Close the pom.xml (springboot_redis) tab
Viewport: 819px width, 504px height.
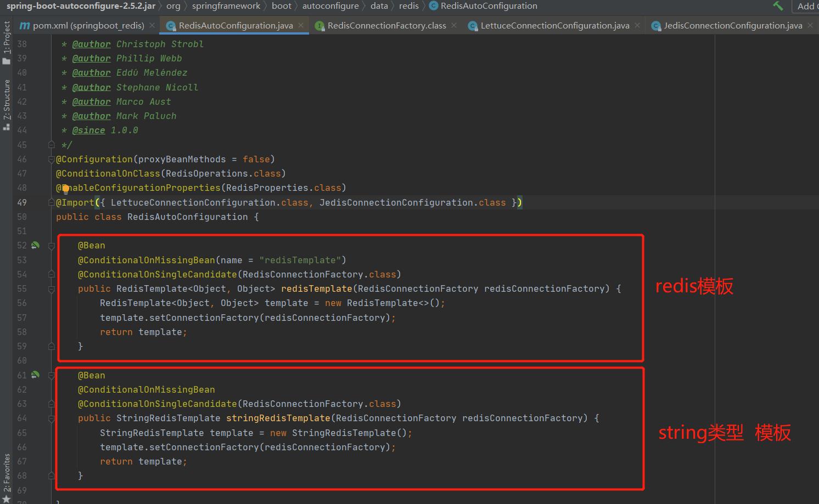click(x=152, y=25)
